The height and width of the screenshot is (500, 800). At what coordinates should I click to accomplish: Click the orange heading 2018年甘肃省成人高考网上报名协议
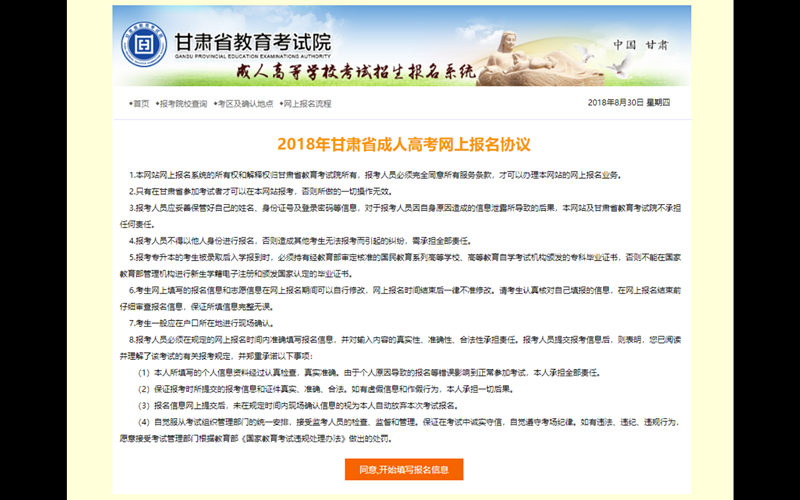pyautogui.click(x=402, y=144)
